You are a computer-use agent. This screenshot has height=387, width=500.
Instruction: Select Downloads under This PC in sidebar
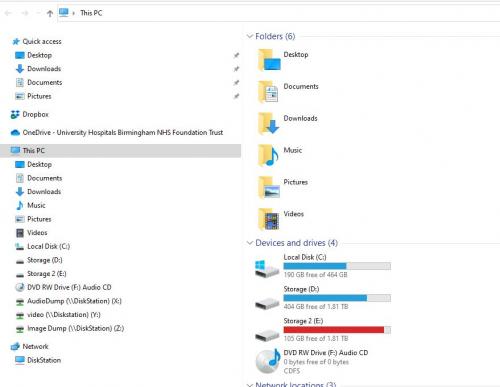coord(44,192)
